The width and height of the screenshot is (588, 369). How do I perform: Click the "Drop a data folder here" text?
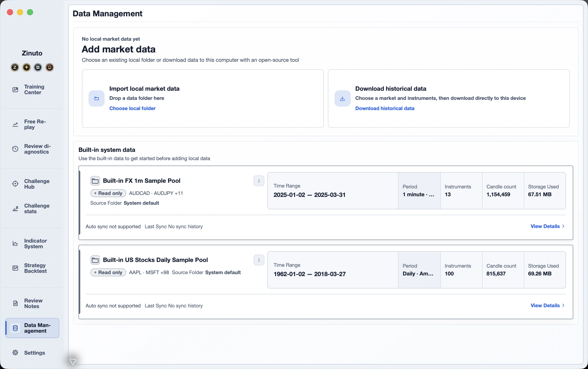[x=137, y=98]
